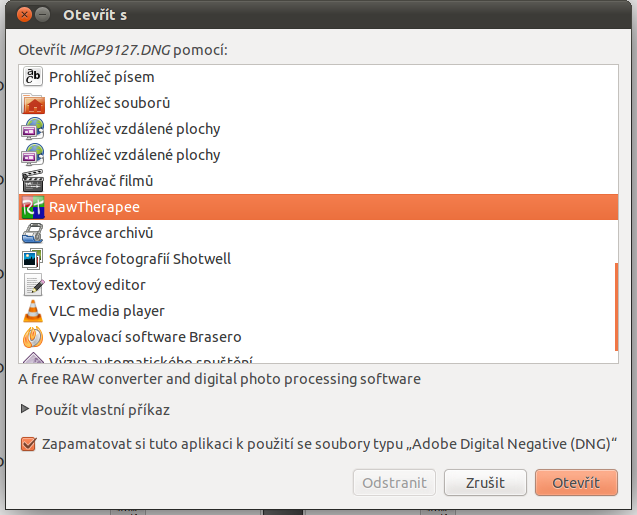Select the second 'Prohlížeč vzdálené plochy' entry
Image resolution: width=637 pixels, height=515 pixels.
click(318, 155)
